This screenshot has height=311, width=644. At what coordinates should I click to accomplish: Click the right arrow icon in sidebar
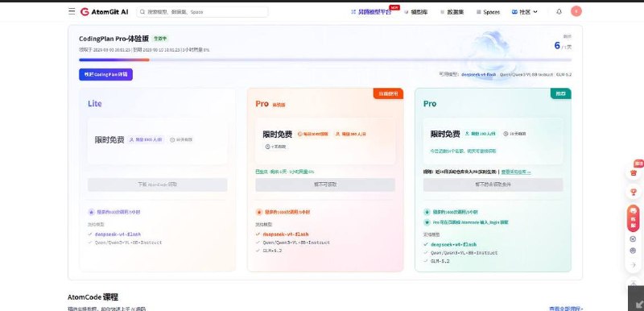click(x=633, y=265)
